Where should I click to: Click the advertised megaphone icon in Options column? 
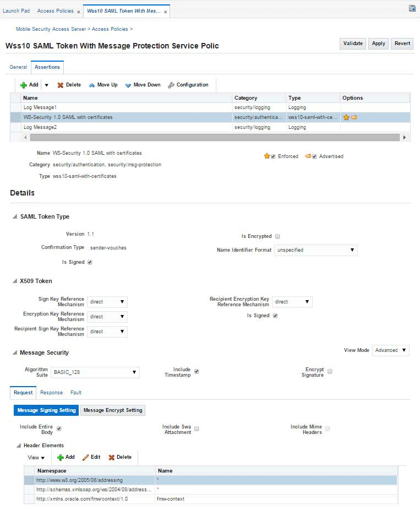(354, 117)
